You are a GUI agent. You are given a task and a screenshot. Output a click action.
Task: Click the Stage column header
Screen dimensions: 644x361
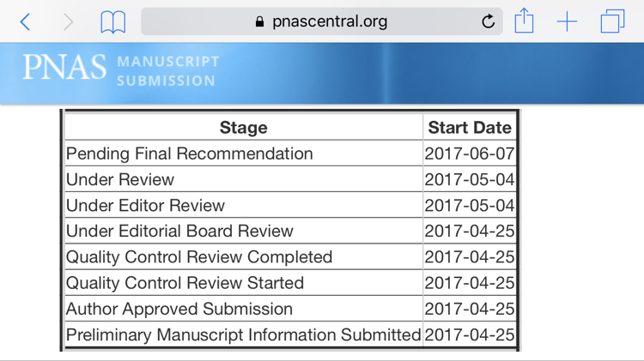coord(243,128)
